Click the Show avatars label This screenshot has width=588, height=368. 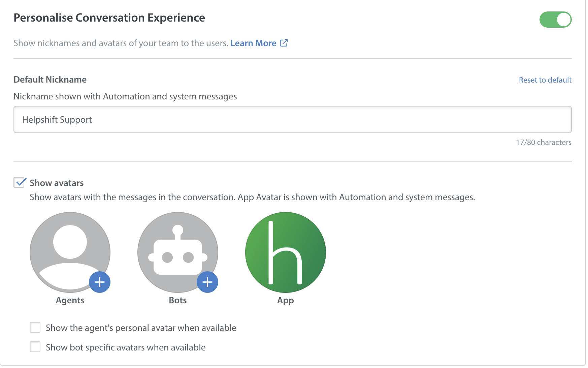point(57,183)
